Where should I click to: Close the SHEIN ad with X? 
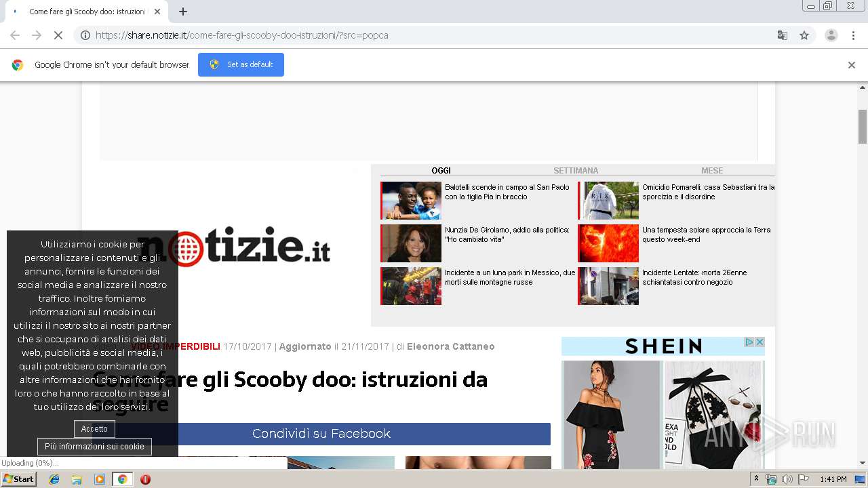click(x=760, y=342)
